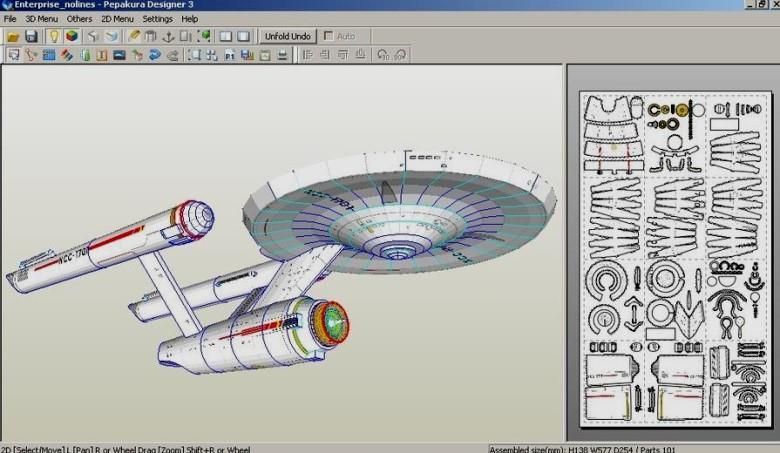Click the green cube with corner dots icon
780x453 pixels.
[x=204, y=36]
